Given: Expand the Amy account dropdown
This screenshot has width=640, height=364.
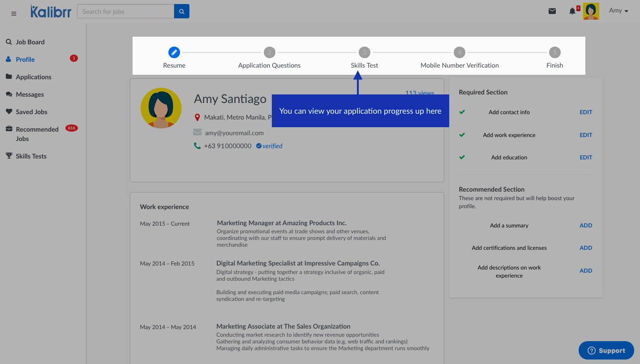Looking at the screenshot, I should click(x=619, y=11).
